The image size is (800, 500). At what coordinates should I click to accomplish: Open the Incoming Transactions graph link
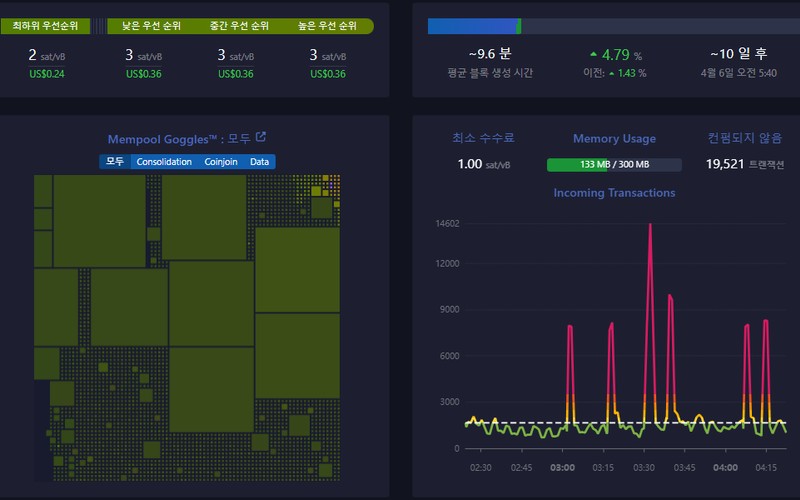coord(614,193)
